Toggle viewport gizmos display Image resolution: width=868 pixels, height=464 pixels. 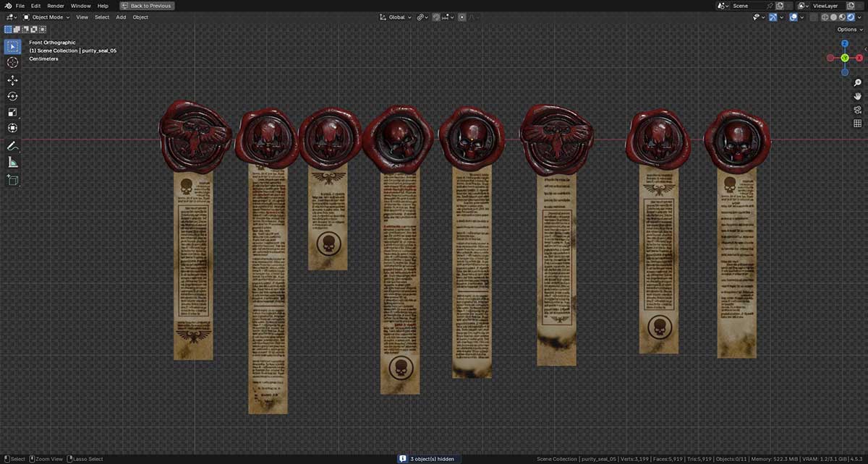[x=773, y=17]
